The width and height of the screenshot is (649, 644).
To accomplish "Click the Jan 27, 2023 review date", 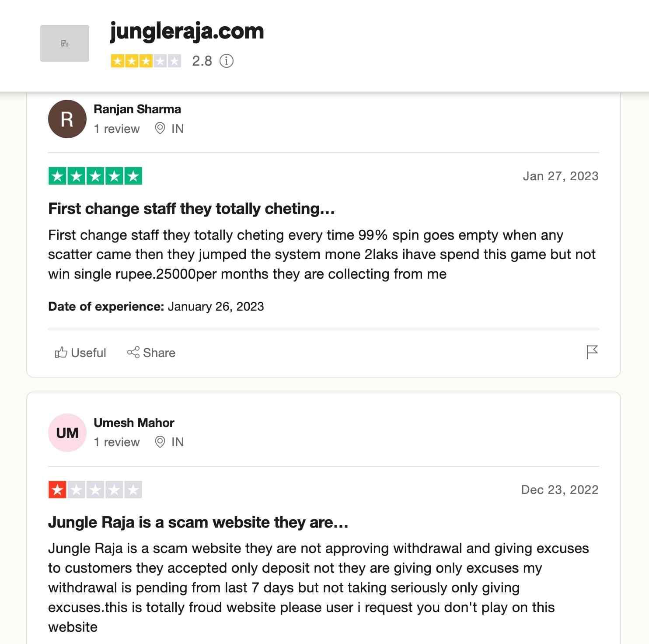I will click(561, 175).
